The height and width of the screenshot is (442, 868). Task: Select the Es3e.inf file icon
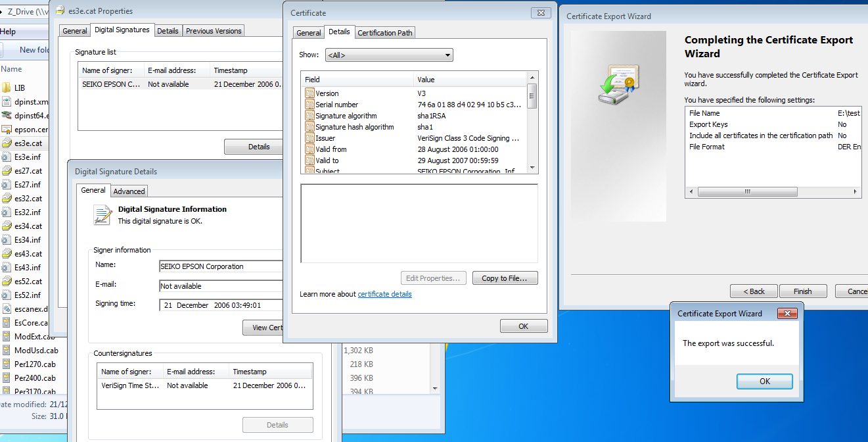click(7, 157)
